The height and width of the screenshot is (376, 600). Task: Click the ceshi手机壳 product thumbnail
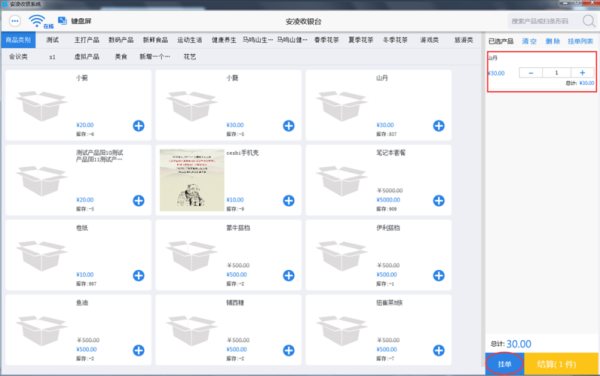[x=192, y=180]
